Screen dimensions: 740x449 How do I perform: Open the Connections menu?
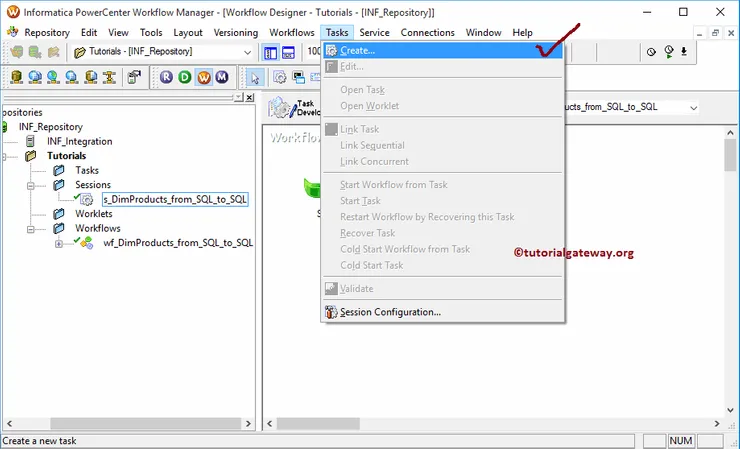pos(428,33)
